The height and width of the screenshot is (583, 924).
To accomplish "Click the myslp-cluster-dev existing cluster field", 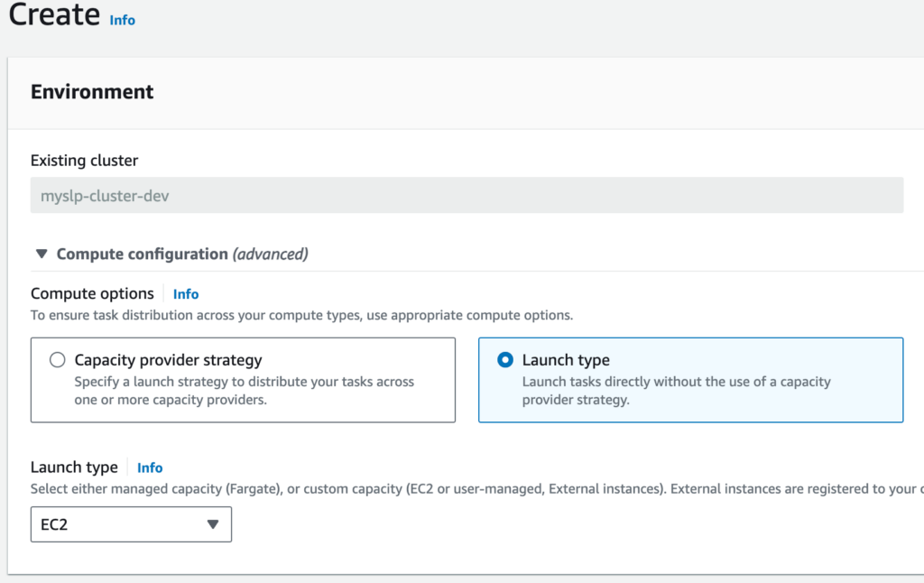I will tap(467, 195).
